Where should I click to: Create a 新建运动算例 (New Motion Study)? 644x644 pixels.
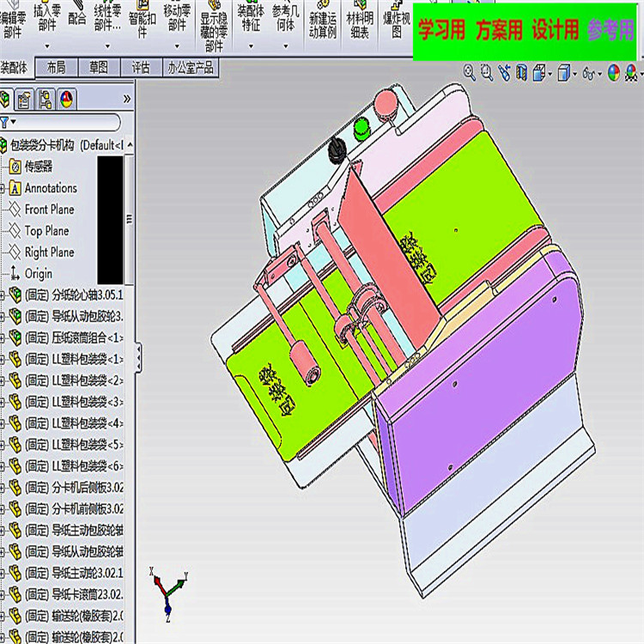pos(323,21)
